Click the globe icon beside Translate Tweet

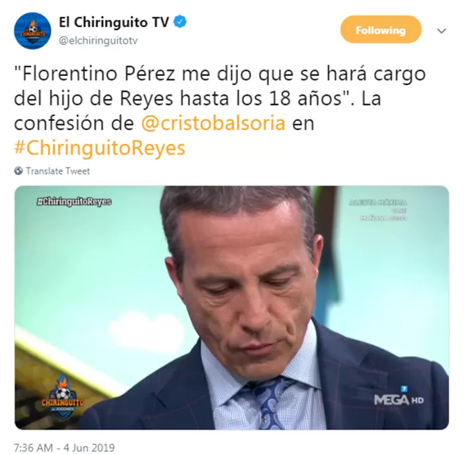[19, 171]
